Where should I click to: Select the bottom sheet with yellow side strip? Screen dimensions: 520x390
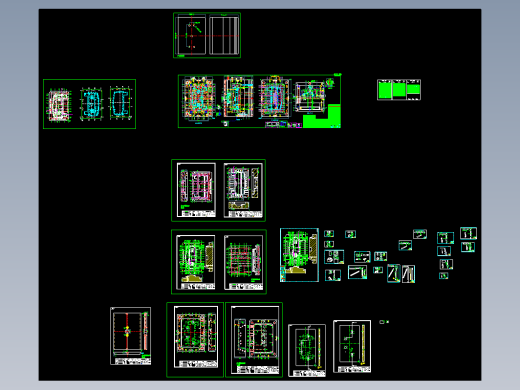(352, 346)
